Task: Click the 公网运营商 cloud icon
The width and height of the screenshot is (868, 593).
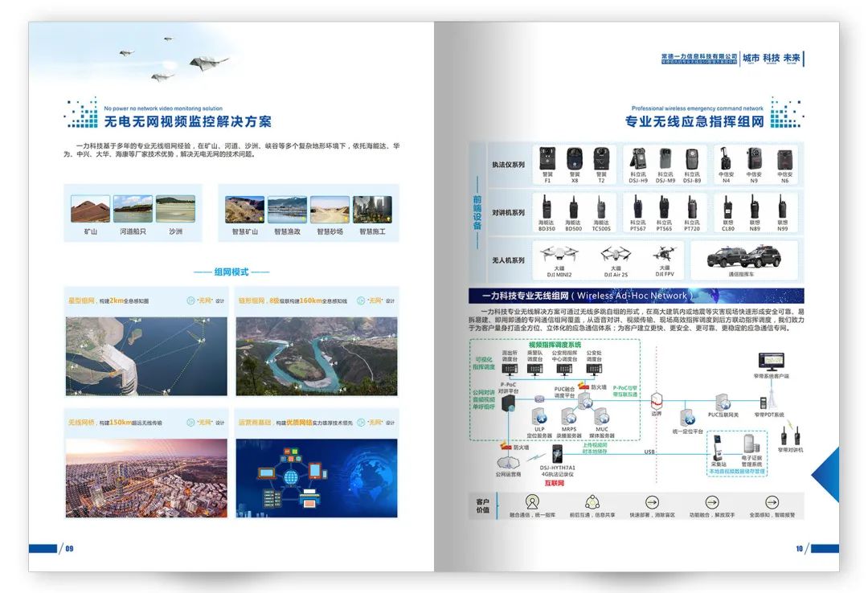Action: tap(508, 463)
